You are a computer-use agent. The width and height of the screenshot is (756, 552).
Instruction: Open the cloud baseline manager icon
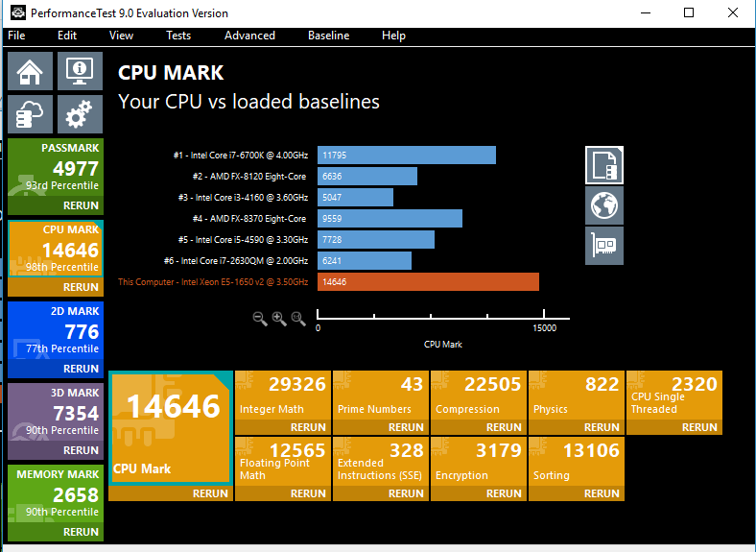tap(30, 114)
